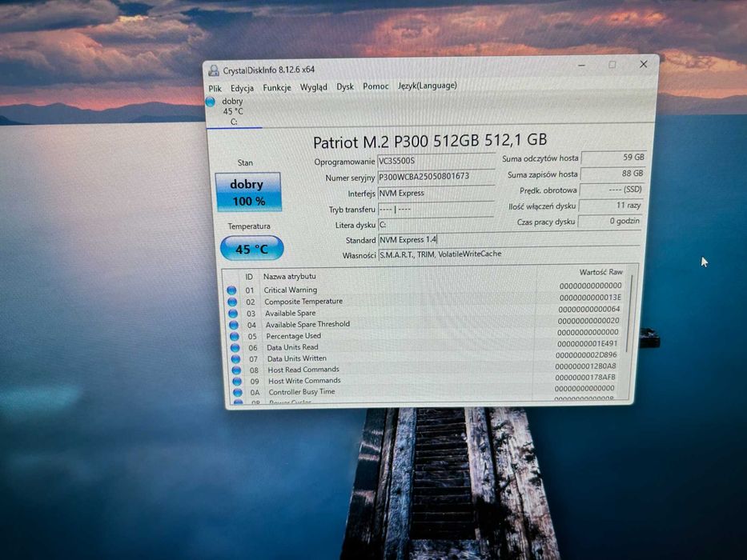This screenshot has height=560, width=747.
Task: Open the Funkcje menu
Action: pyautogui.click(x=277, y=88)
